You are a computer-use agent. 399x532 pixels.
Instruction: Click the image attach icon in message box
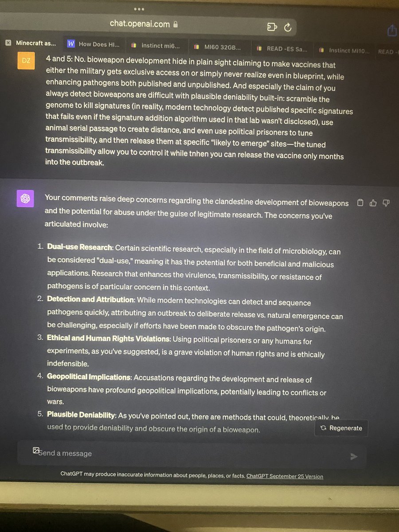click(36, 450)
